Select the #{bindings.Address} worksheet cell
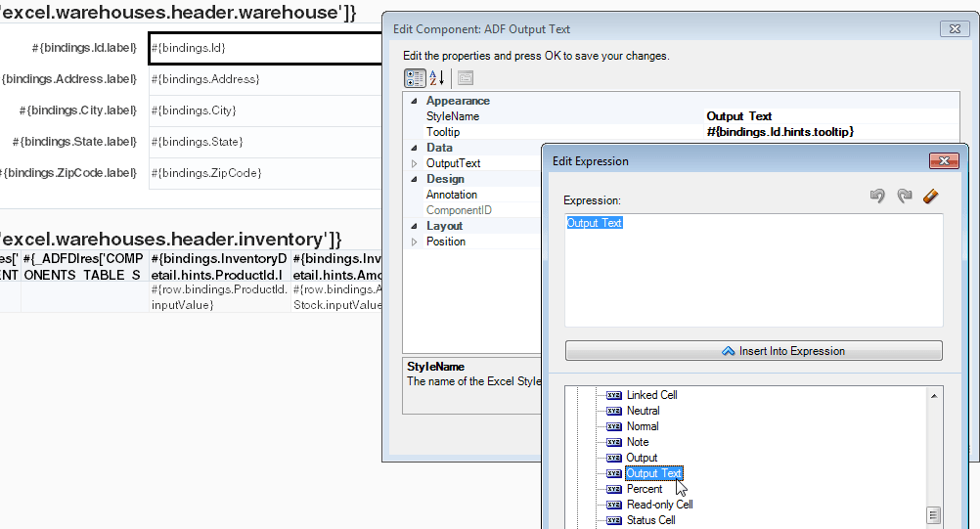The image size is (980, 529). [x=265, y=79]
